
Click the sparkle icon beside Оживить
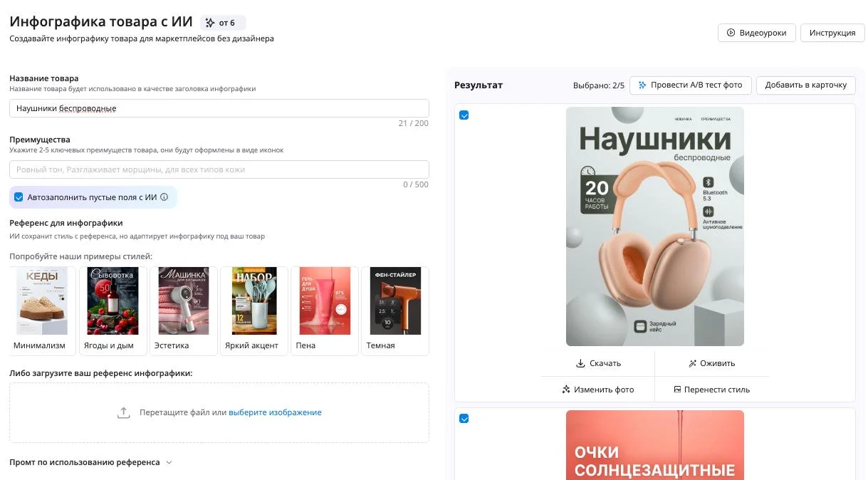tap(692, 363)
